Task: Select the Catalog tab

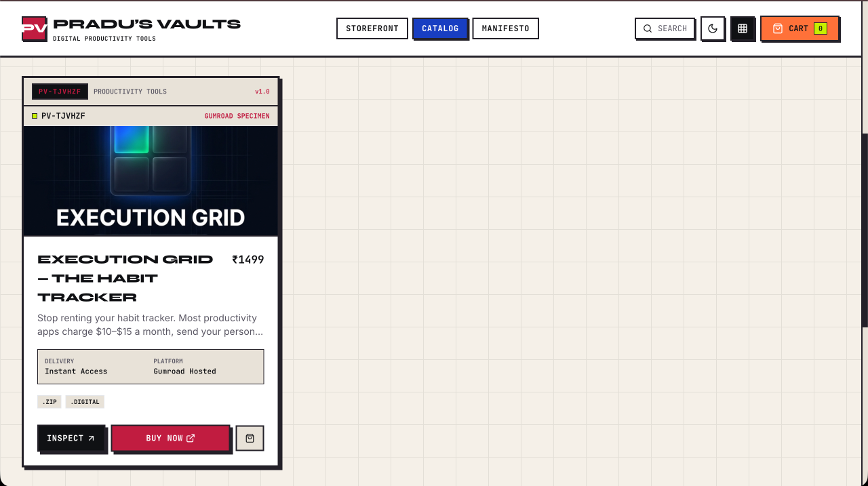Action: tap(440, 28)
